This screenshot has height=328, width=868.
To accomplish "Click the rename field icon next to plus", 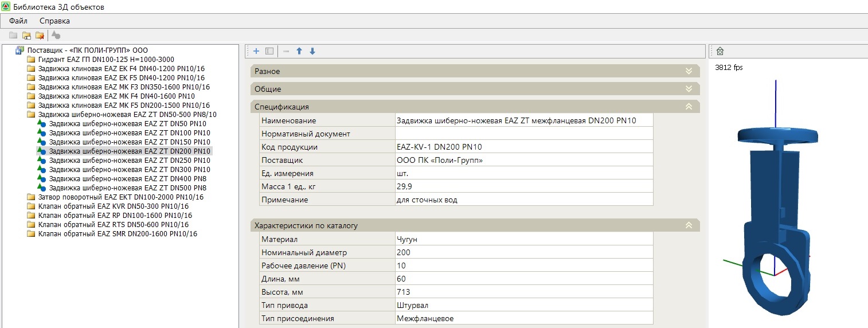I will pyautogui.click(x=269, y=51).
